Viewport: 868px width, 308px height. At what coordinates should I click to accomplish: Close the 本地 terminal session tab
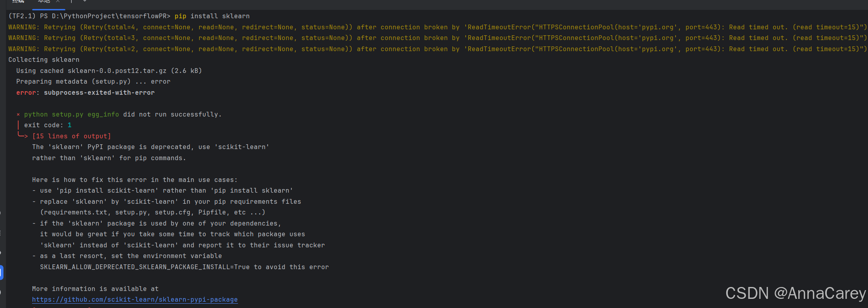click(58, 2)
